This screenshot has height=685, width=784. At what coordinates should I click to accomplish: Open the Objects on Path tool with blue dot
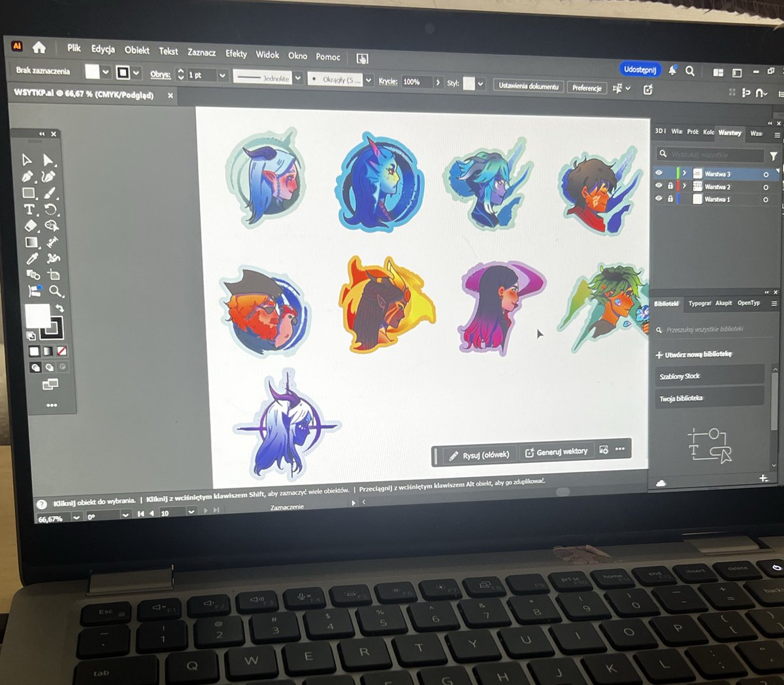pyautogui.click(x=35, y=290)
